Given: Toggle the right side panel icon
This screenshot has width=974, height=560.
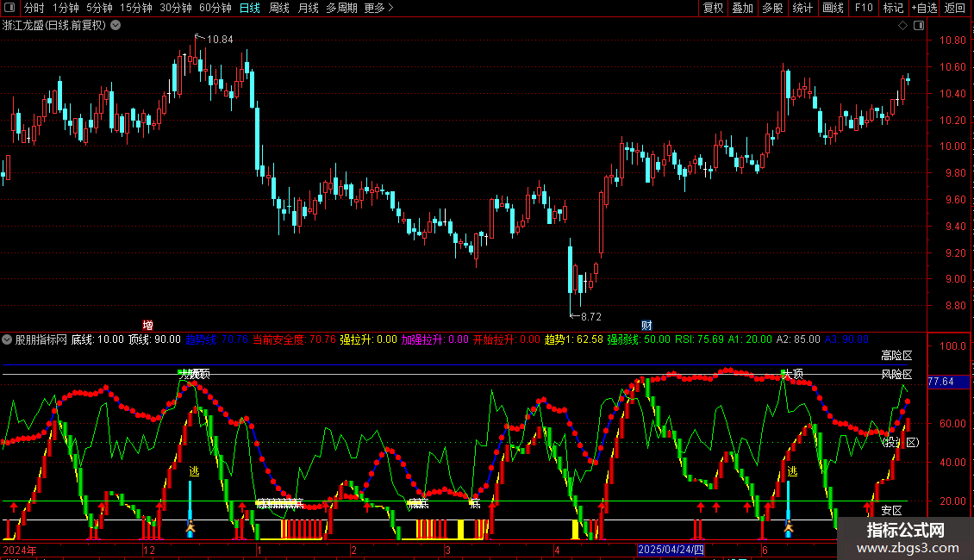Looking at the screenshot, I should pyautogui.click(x=919, y=25).
